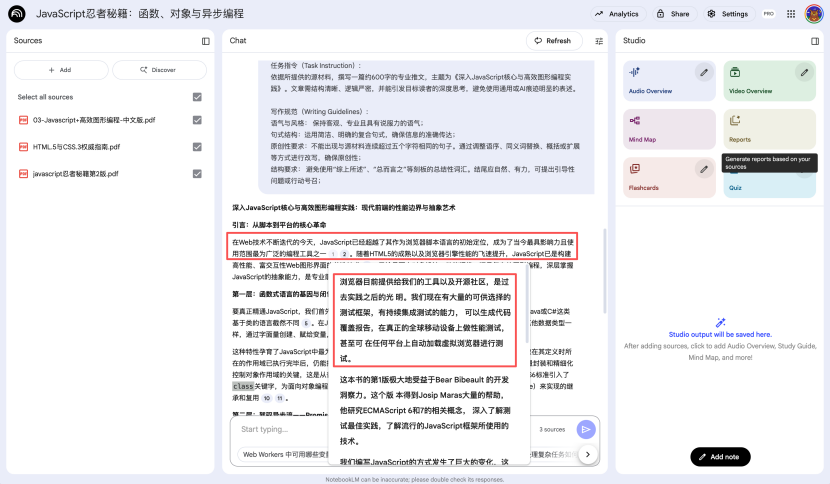This screenshot has height=484, width=830.
Task: Create a Mind Map
Action: tap(669, 129)
